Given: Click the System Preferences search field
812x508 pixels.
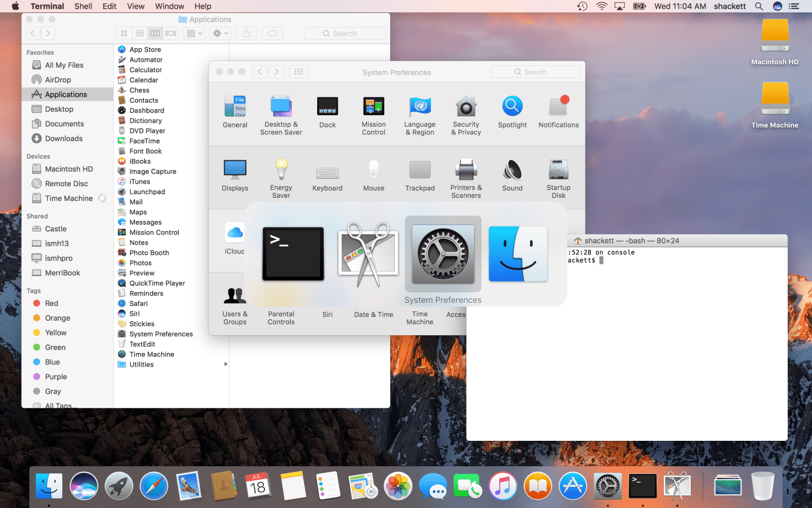Looking at the screenshot, I should point(535,72).
